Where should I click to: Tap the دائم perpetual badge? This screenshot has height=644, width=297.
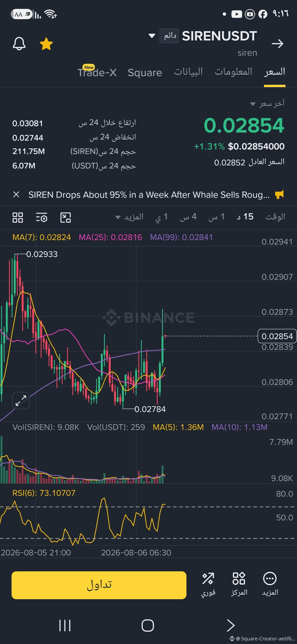pos(169,36)
